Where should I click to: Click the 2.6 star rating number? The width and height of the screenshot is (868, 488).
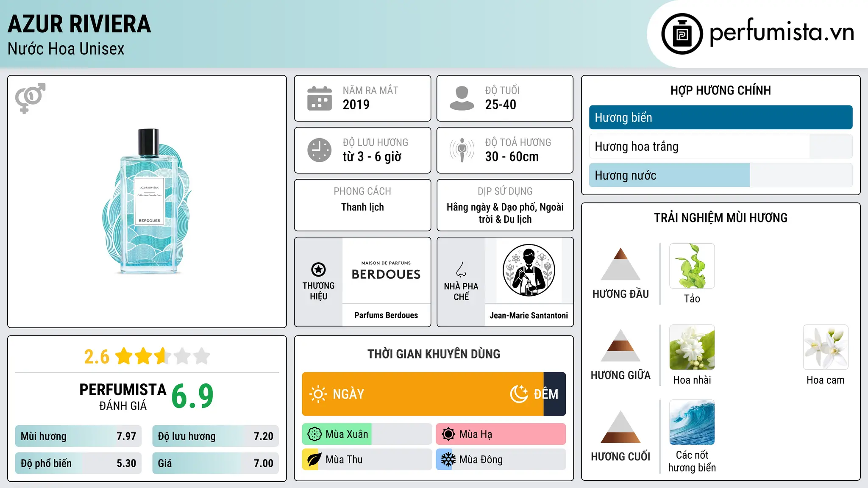click(97, 357)
